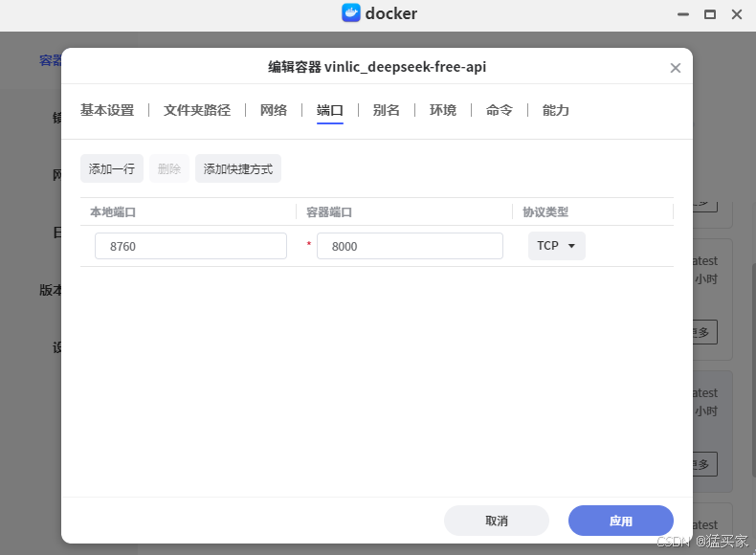Minimize the docker window
This screenshot has width=756, height=555.
(682, 14)
